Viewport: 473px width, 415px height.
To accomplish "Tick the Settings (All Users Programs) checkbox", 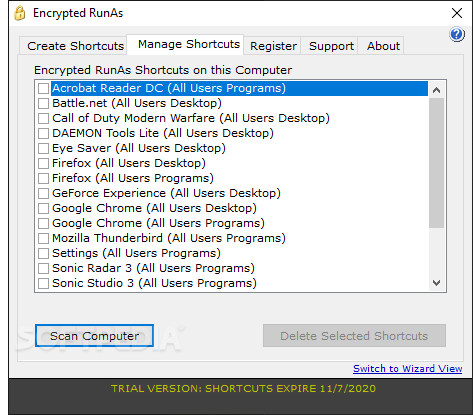I will (x=43, y=253).
